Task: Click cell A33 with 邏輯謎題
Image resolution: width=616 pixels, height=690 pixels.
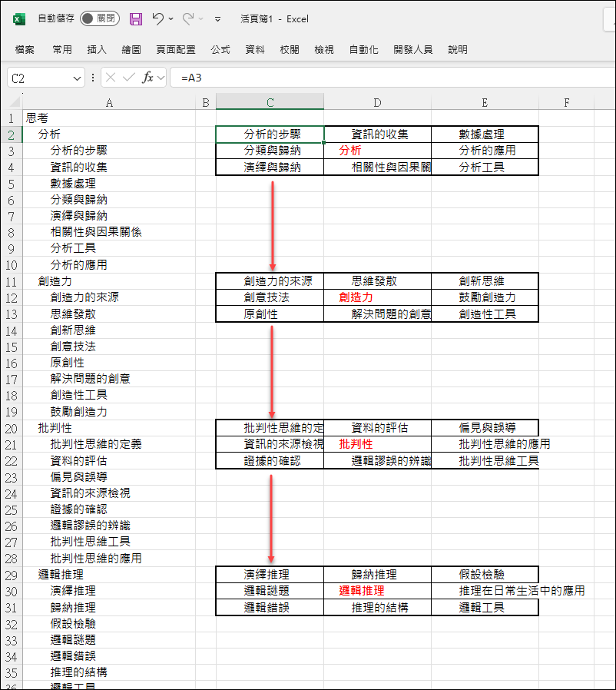Action: [x=108, y=640]
